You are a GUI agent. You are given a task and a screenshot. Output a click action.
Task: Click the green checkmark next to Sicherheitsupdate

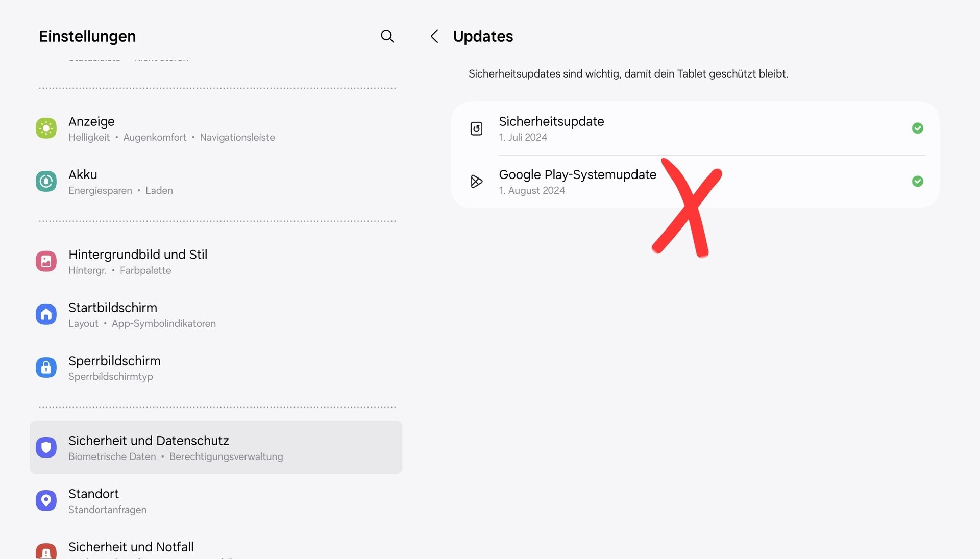(x=917, y=128)
